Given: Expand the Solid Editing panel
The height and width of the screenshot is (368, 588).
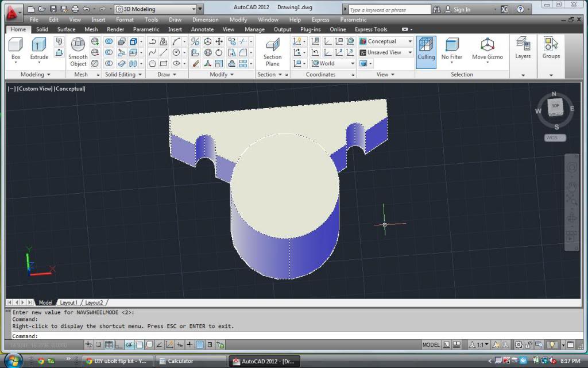Looking at the screenshot, I should click(123, 74).
